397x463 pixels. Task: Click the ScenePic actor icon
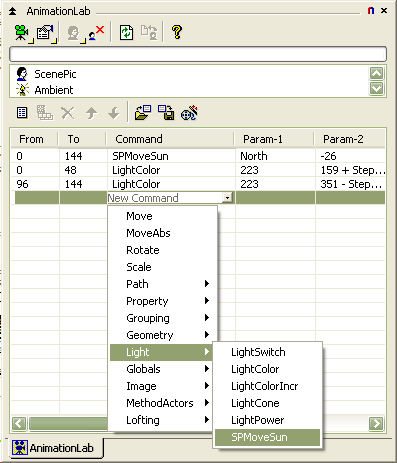coord(22,74)
